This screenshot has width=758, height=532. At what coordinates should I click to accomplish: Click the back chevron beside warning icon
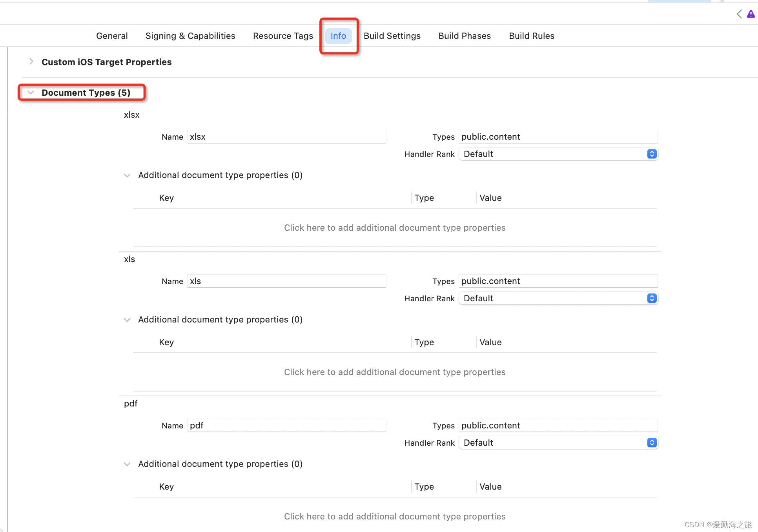coord(739,14)
